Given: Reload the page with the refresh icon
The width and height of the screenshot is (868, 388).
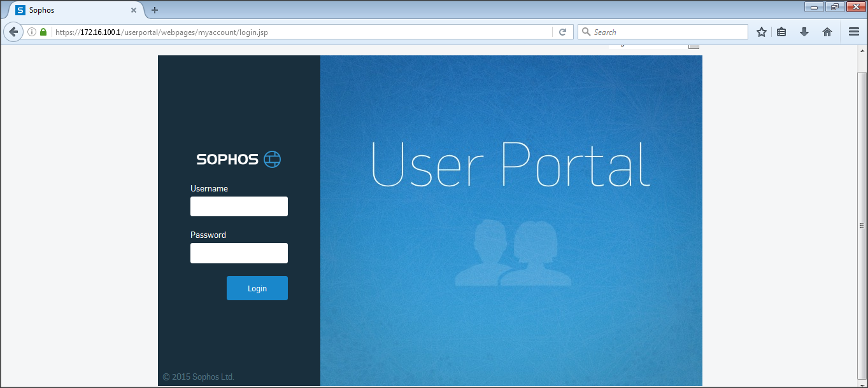Looking at the screenshot, I should point(562,32).
